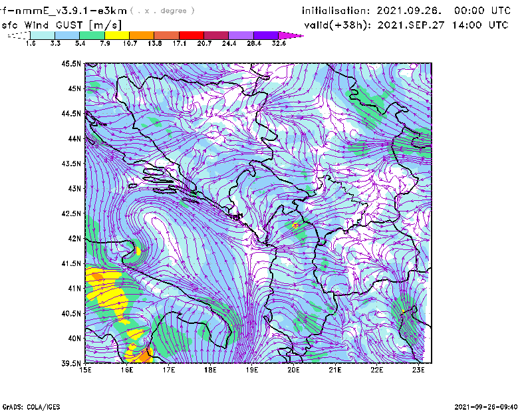
Task: Click the '00:00 UTC' initialisation time
Action: point(483,11)
